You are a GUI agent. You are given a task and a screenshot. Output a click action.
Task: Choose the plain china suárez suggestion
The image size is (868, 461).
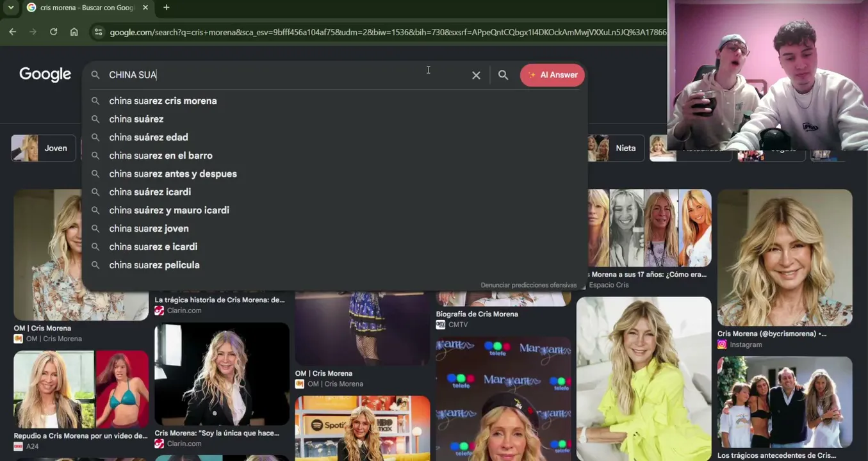coord(334,119)
